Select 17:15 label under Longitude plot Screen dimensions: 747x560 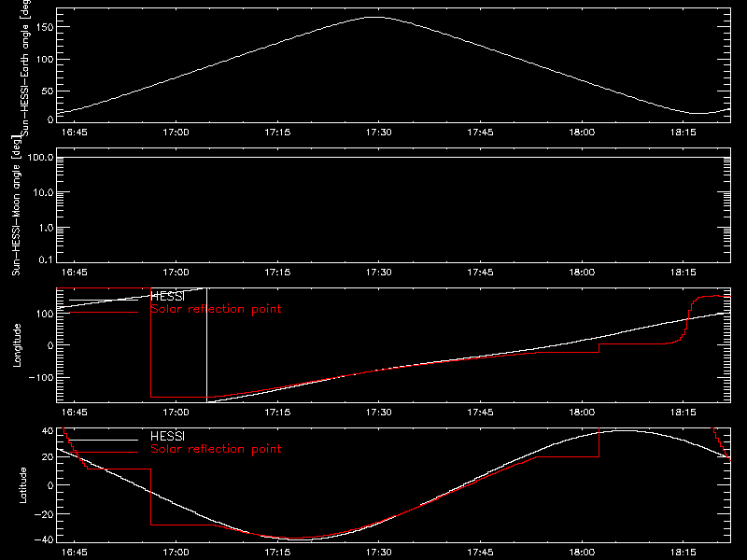pyautogui.click(x=277, y=413)
